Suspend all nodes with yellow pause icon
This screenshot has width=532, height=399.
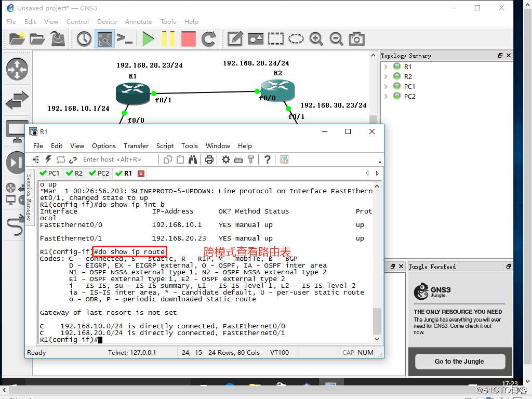[168, 39]
